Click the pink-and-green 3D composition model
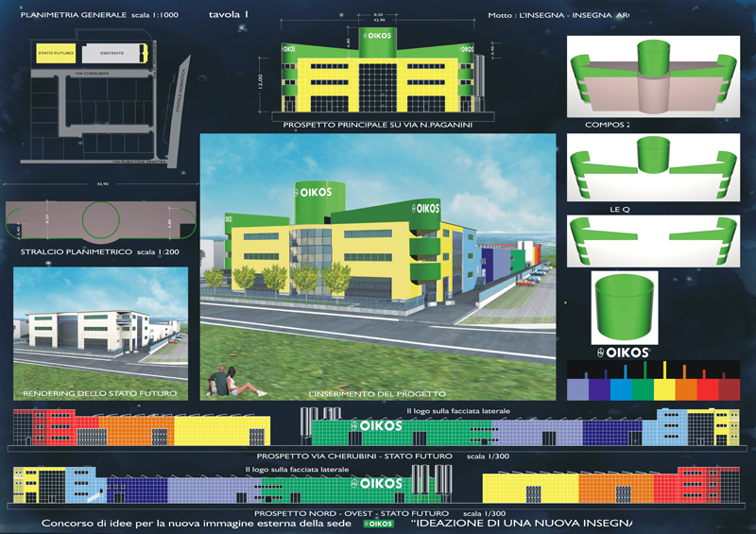This screenshot has width=756, height=534. (653, 77)
